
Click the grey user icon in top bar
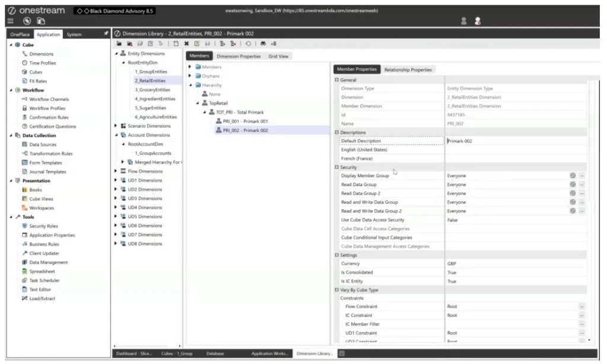(464, 21)
